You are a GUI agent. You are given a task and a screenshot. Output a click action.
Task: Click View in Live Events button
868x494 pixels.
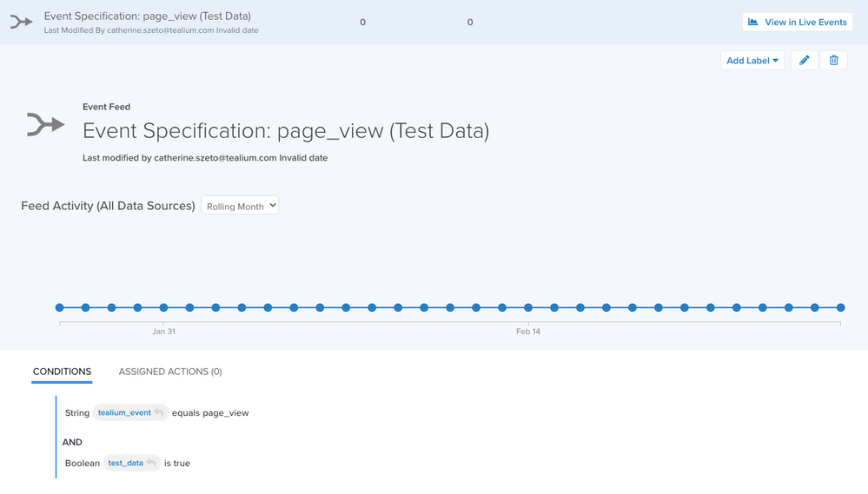pyautogui.click(x=797, y=22)
